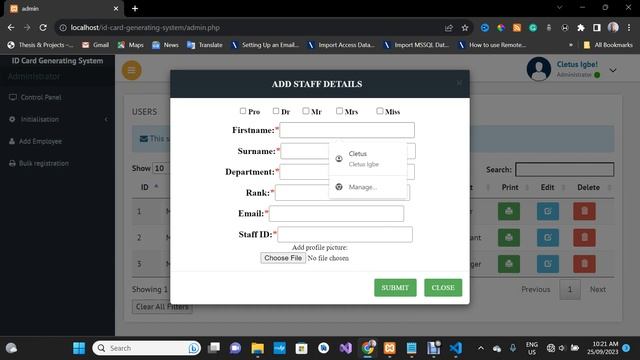Expand the Initialisation sidebar menu
Image resolution: width=640 pixels, height=360 pixels.
[x=57, y=120]
